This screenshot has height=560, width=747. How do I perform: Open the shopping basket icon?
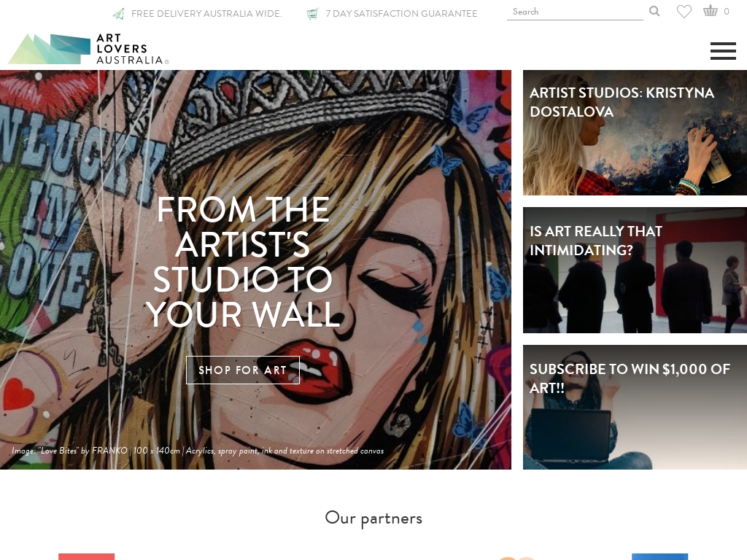pyautogui.click(x=711, y=10)
